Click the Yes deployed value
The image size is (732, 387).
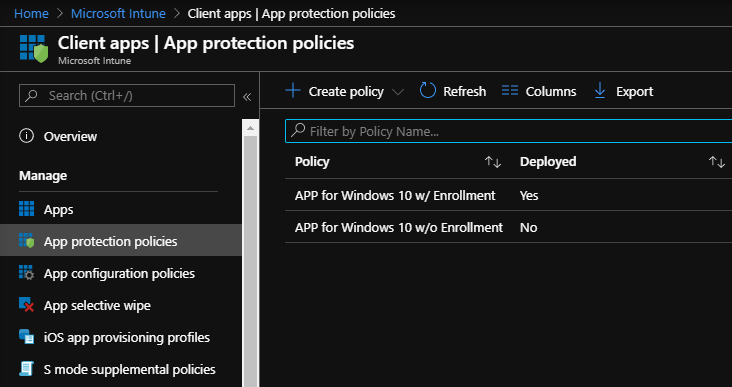point(529,195)
